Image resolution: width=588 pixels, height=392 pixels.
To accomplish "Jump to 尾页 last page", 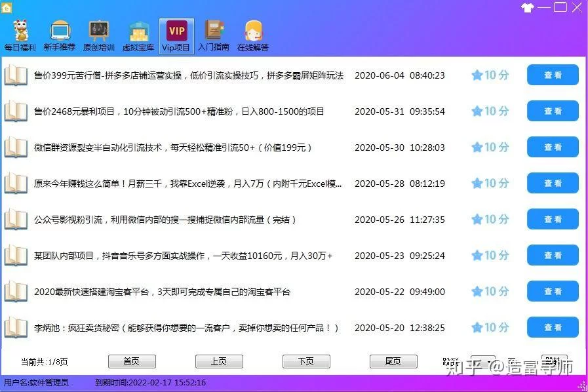I will [x=394, y=361].
